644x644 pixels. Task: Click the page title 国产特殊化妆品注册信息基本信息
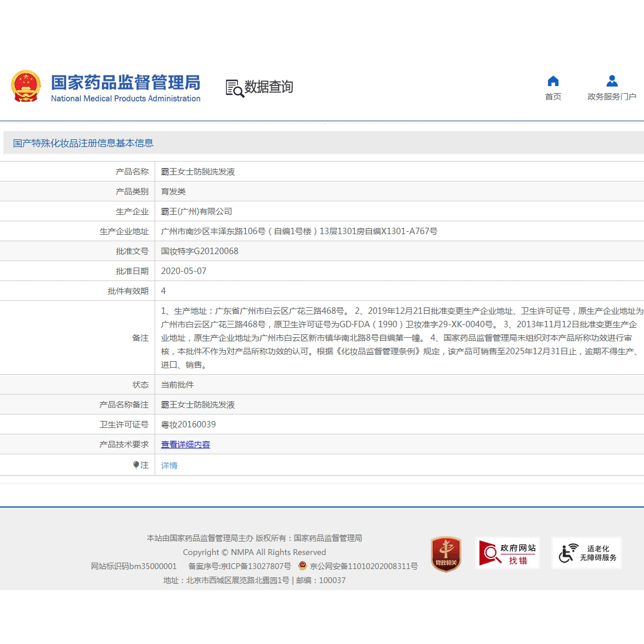tap(83, 143)
